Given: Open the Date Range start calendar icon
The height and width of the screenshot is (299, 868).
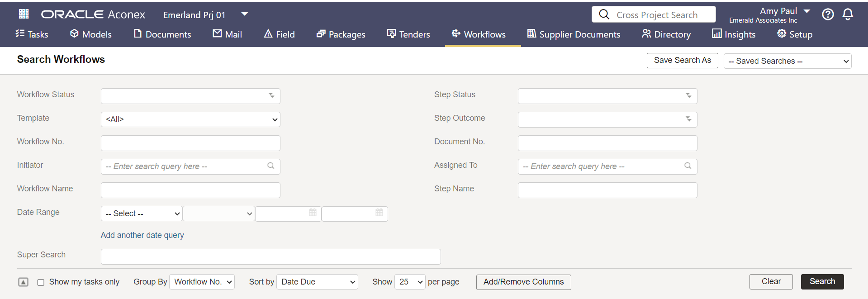Looking at the screenshot, I should (313, 213).
